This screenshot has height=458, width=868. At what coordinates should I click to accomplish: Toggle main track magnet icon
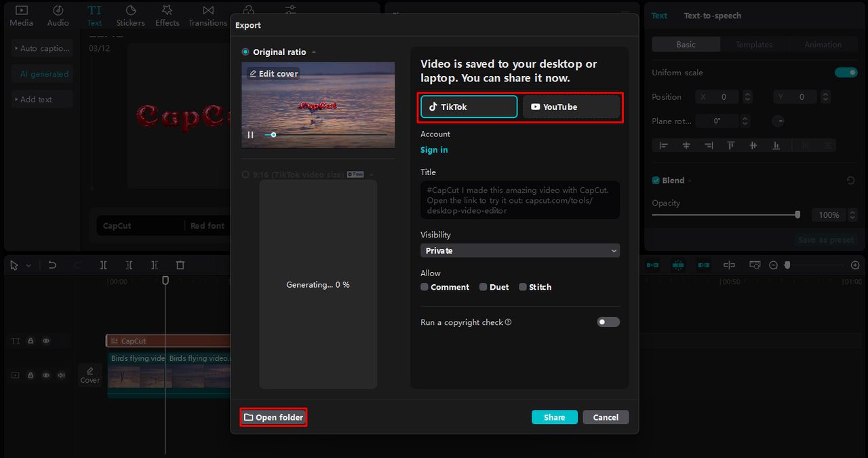pos(652,265)
